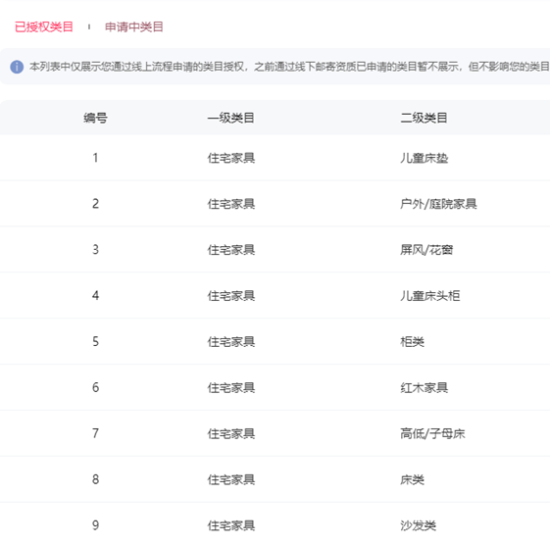Click 住宅家具 in row 7

click(231, 434)
